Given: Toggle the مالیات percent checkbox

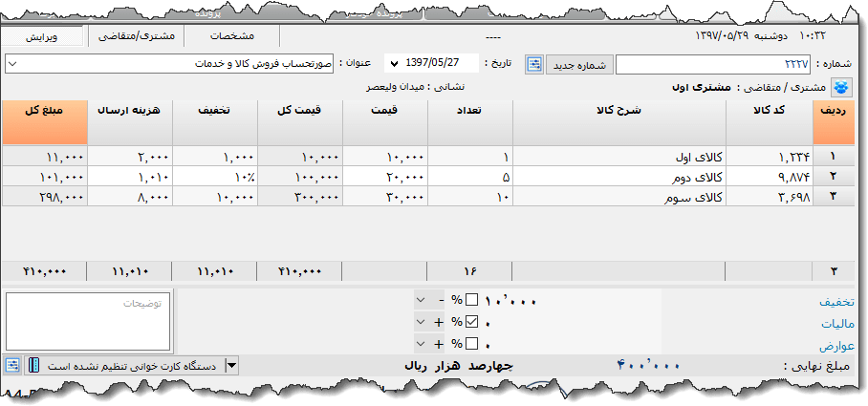Looking at the screenshot, I should 471,322.
